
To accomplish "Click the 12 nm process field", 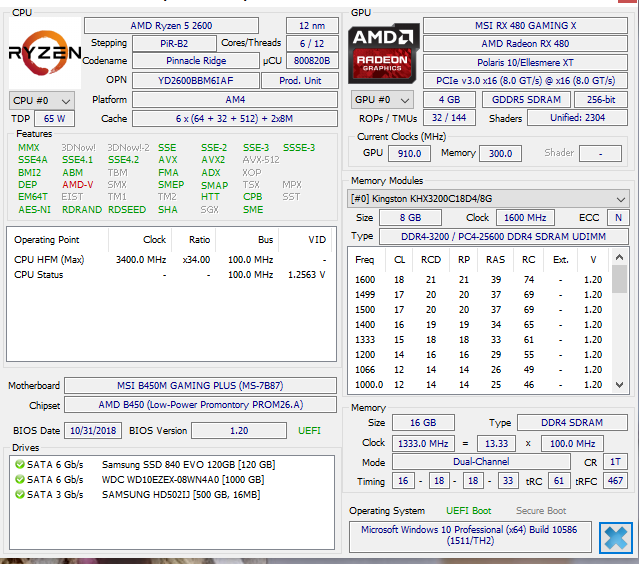I will click(x=312, y=26).
